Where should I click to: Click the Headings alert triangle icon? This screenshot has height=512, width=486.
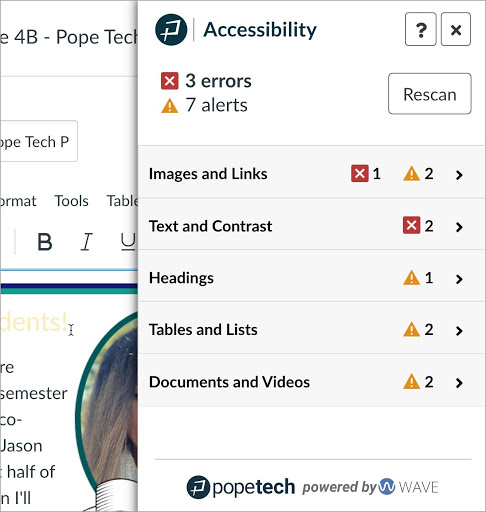tap(411, 278)
